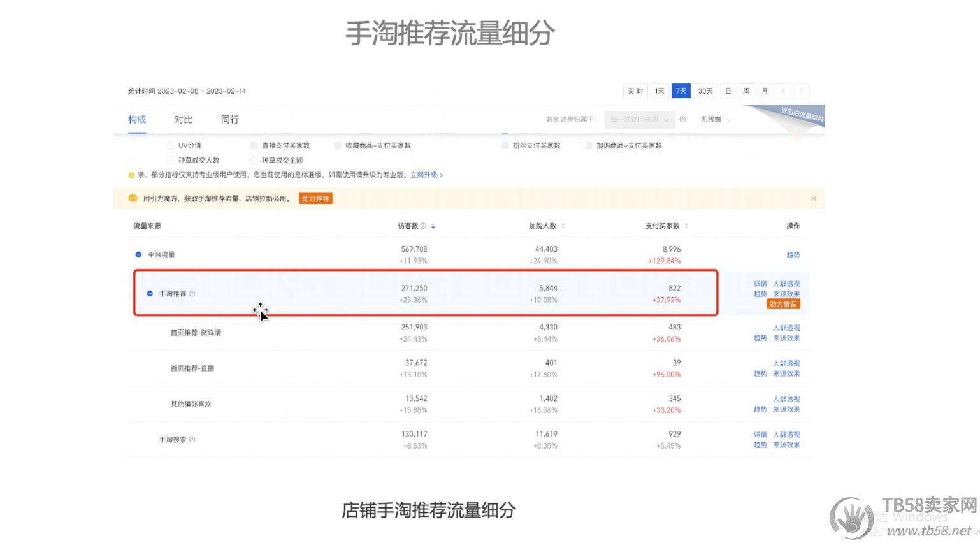Select the 日 time granularity
This screenshot has height=543, width=980.
[x=728, y=91]
